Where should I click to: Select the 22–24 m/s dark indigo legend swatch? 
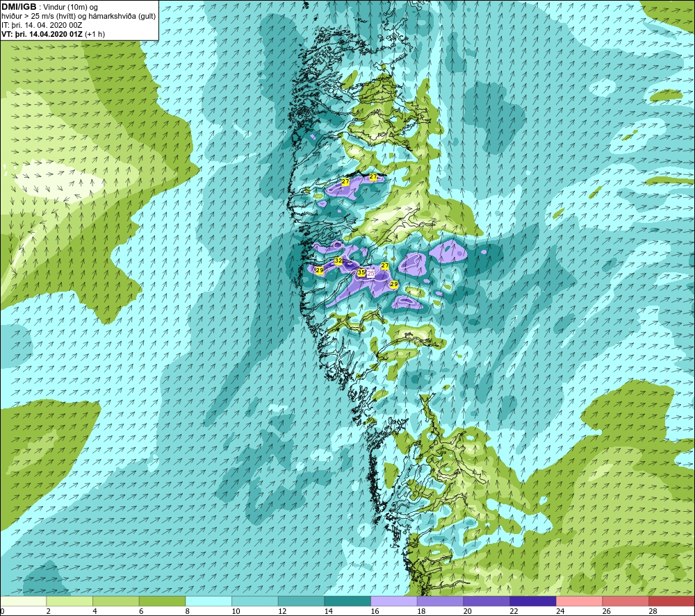(533, 601)
